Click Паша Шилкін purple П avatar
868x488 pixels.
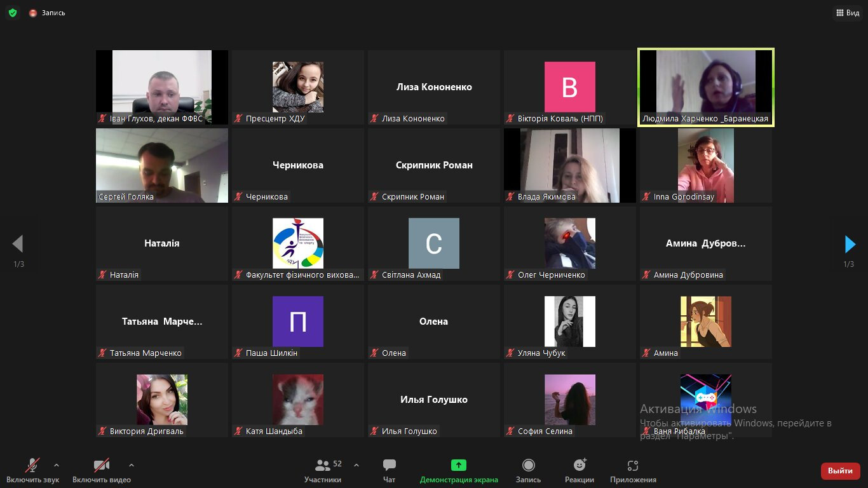click(298, 322)
